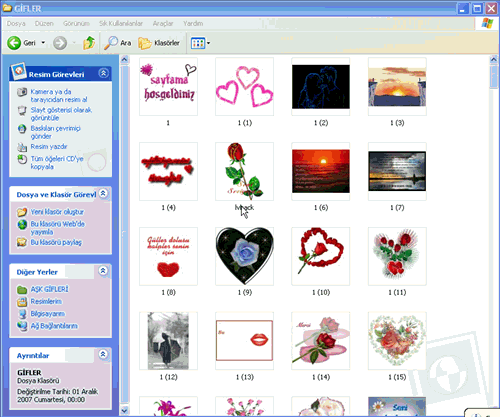
Task: Click Slayt gösterisi olarak görüntüle link
Action: coord(61,114)
